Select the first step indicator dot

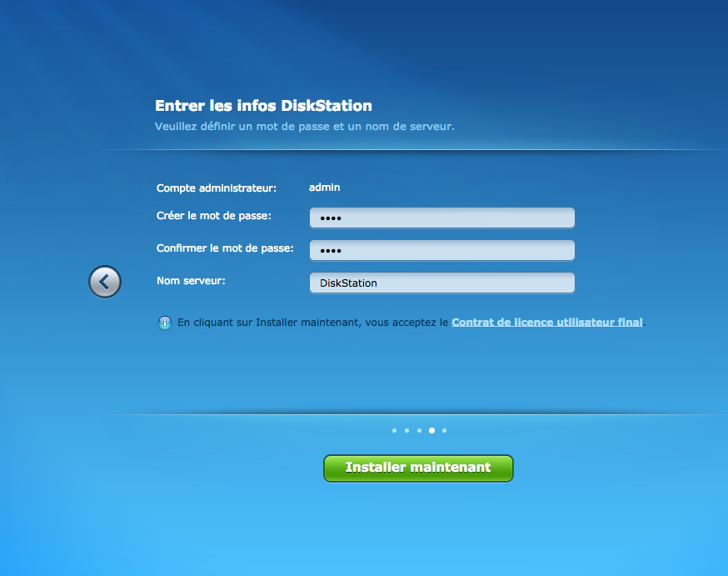394,431
